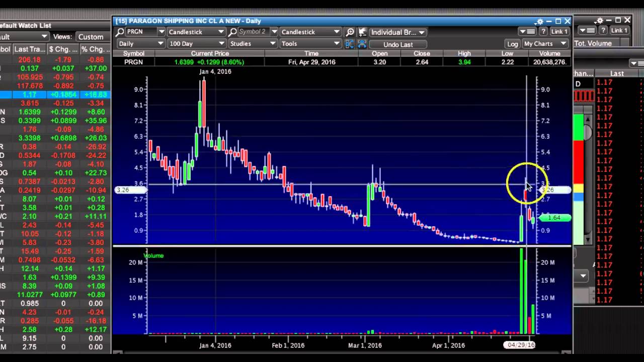This screenshot has width=644, height=362.
Task: Sort watch list by $ Chg. column
Action: 63,49
